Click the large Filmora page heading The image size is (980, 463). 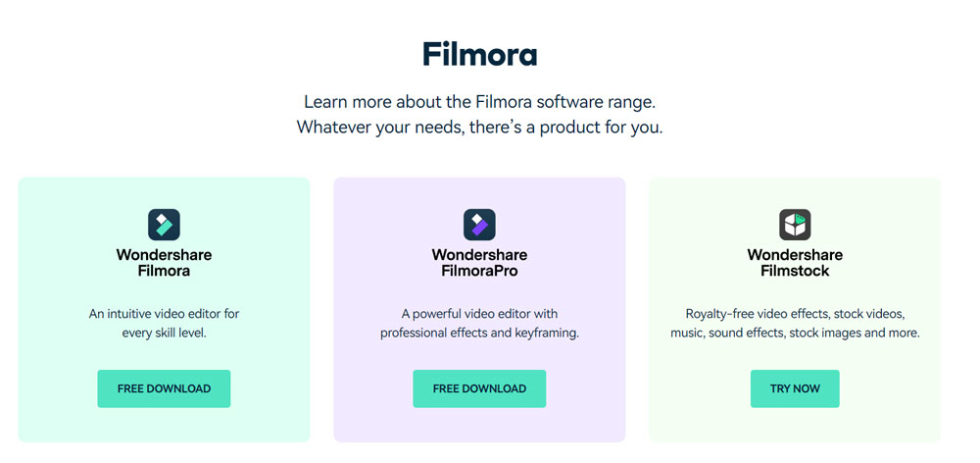[x=479, y=54]
